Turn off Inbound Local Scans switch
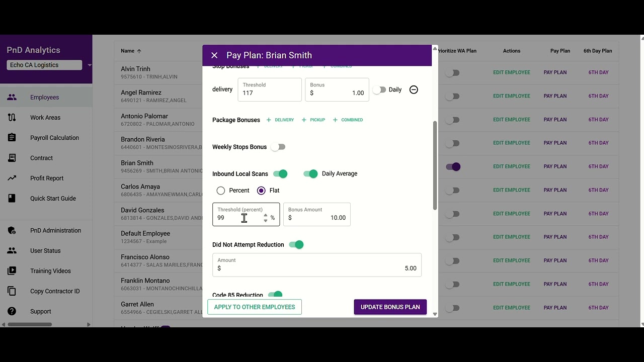 pos(280,173)
